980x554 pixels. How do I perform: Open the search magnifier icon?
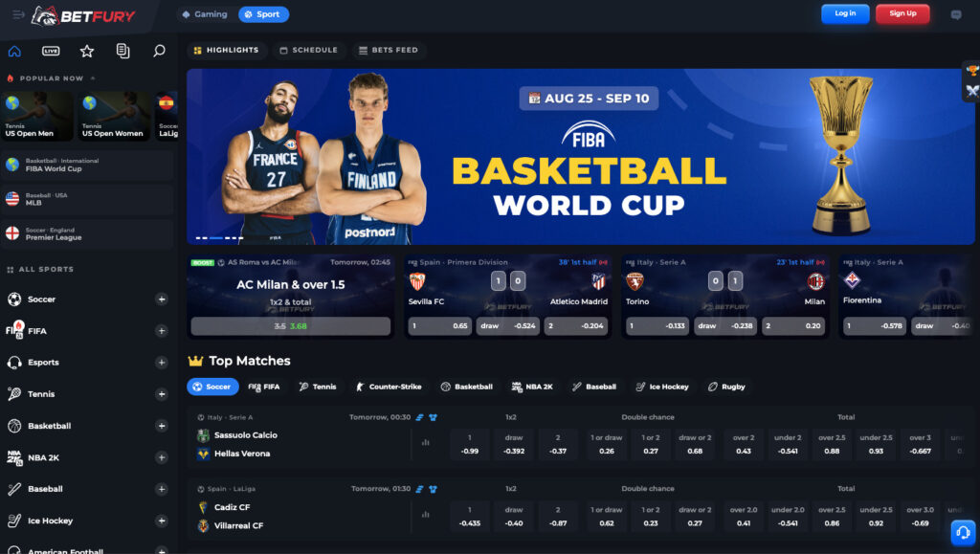(160, 52)
